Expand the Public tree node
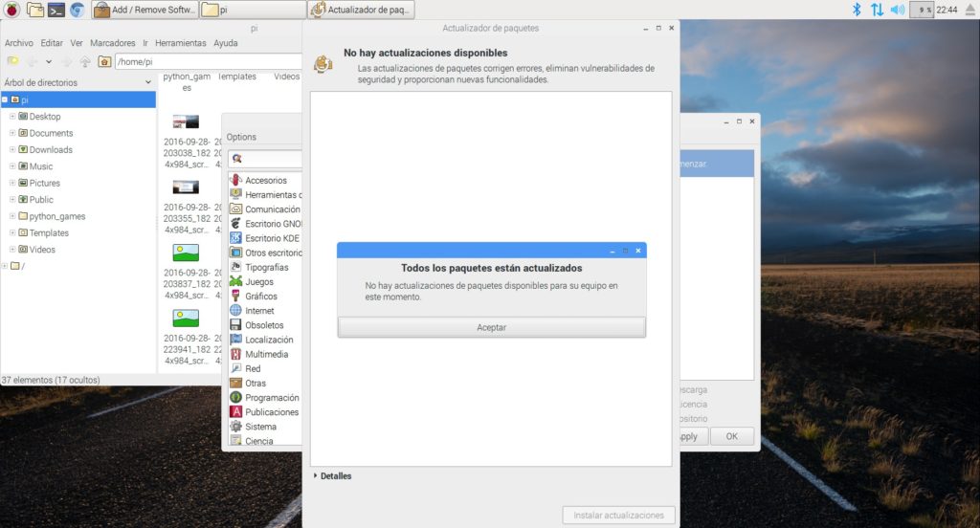The width and height of the screenshot is (980, 528). 11,199
